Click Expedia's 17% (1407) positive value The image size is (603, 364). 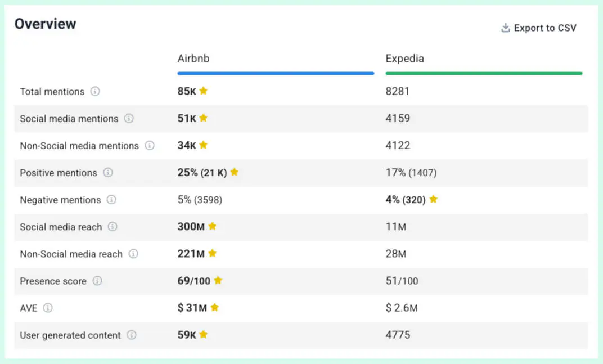411,172
